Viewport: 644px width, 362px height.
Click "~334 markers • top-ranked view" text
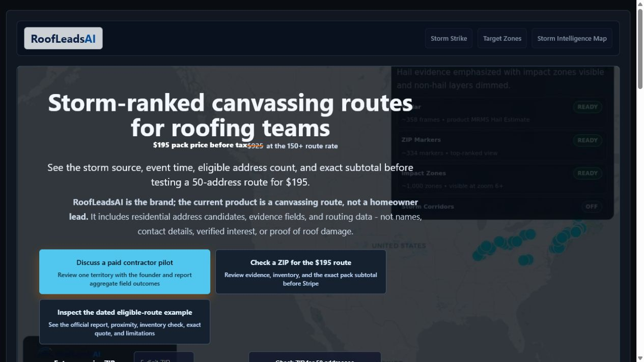450,153
